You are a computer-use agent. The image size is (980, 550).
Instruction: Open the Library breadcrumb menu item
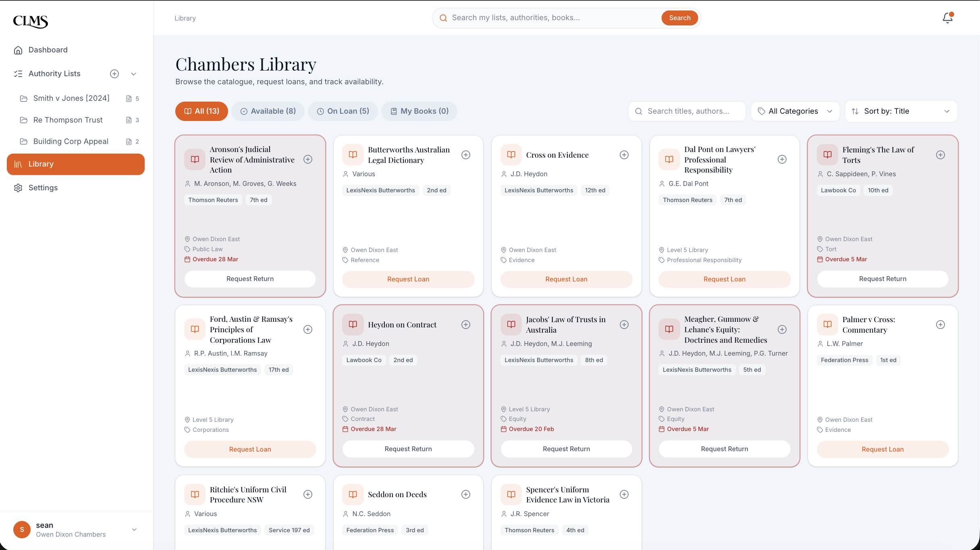coord(185,18)
